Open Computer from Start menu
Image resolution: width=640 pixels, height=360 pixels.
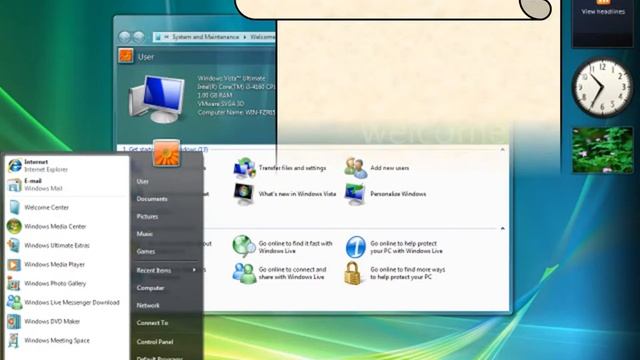150,288
